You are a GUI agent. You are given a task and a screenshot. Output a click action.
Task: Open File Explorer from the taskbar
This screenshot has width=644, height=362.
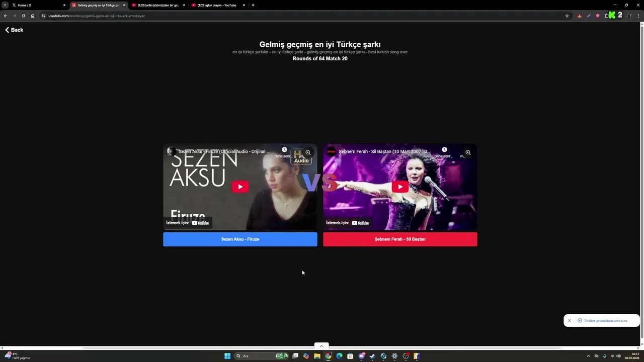click(x=317, y=356)
